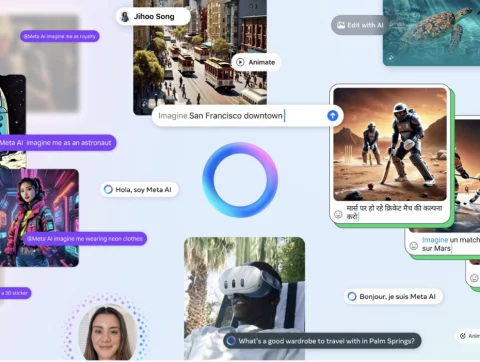
Task: Click the ring icon beside Bonjour, je suis Meta AI
Action: pyautogui.click(x=352, y=296)
